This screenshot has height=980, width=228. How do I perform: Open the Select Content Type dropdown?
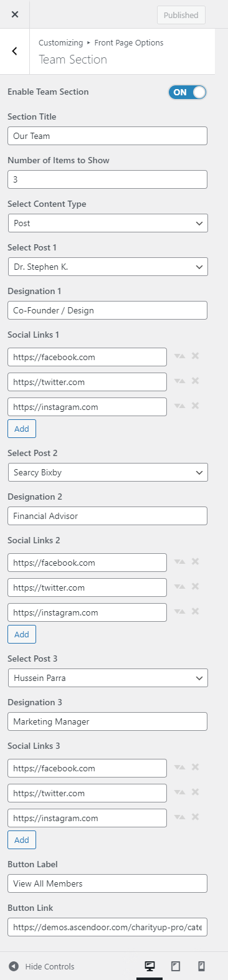[x=108, y=223]
